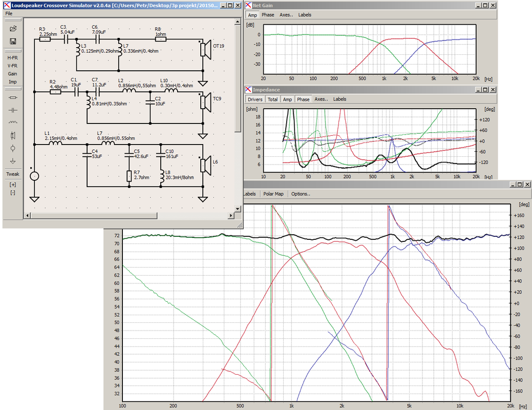
Task: Open the Imp graph from the sidebar
Action: tap(13, 82)
